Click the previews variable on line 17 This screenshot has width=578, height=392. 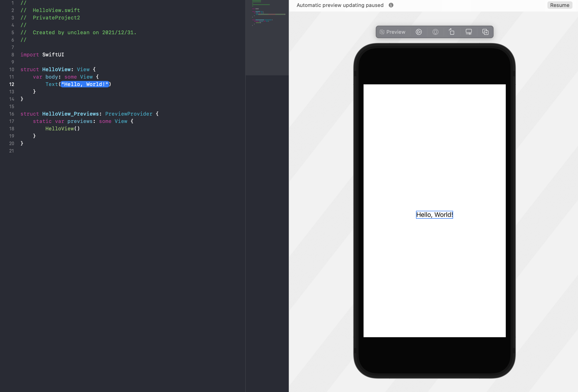80,121
